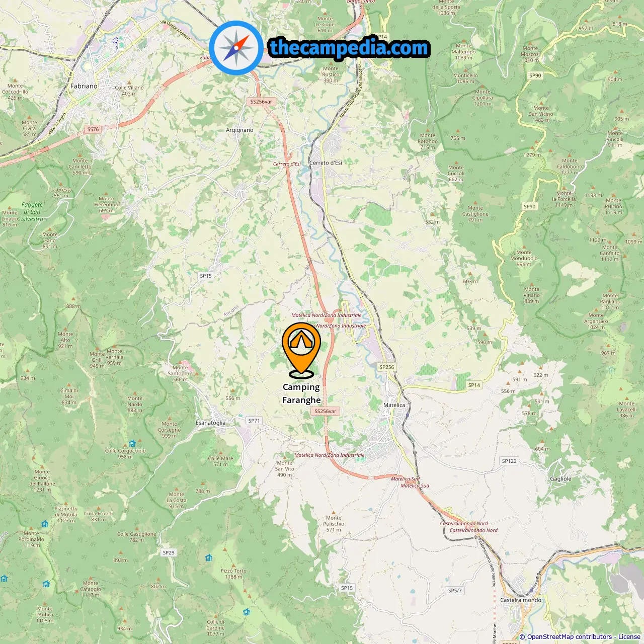This screenshot has height=644, width=644.
Task: Click the shelter icon near Colle Corgocciolo
Action: pos(132,444)
